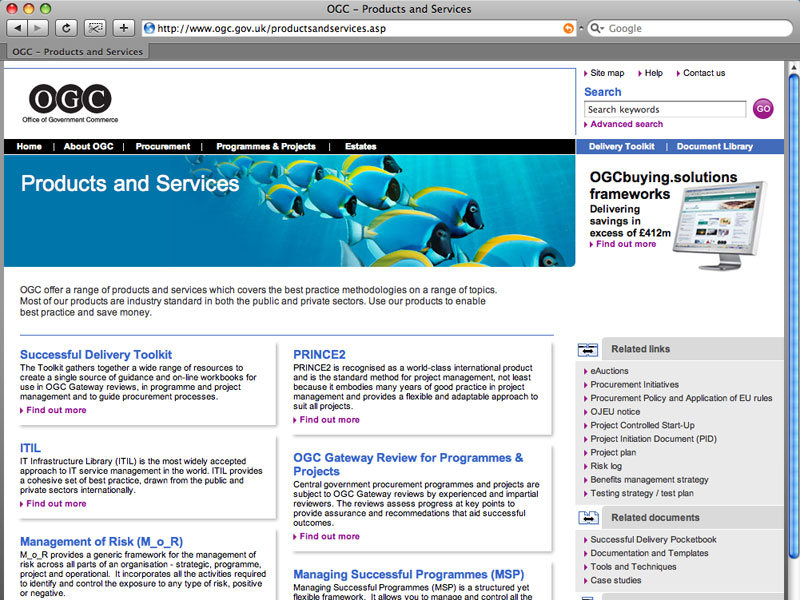Open the Delivery Toolkit tab

(621, 146)
